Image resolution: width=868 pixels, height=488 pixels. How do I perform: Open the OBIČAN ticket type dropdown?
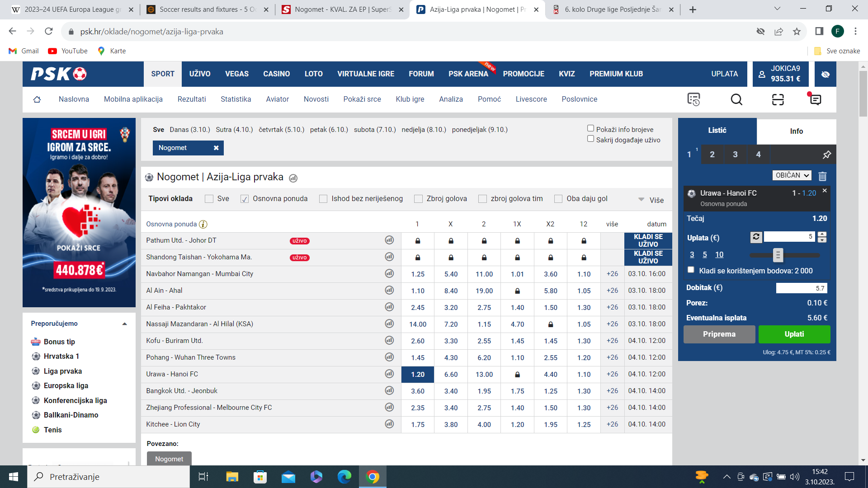(792, 175)
